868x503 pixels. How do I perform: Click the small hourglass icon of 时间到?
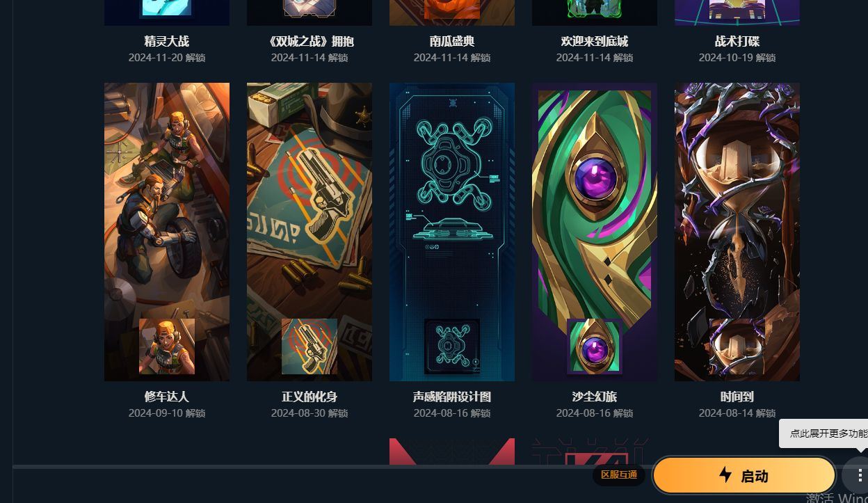tap(737, 346)
